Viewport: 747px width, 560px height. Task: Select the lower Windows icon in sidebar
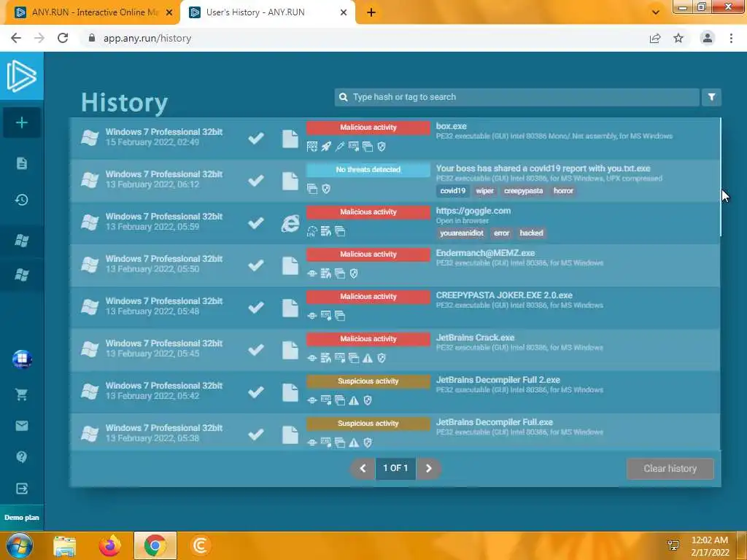21,275
